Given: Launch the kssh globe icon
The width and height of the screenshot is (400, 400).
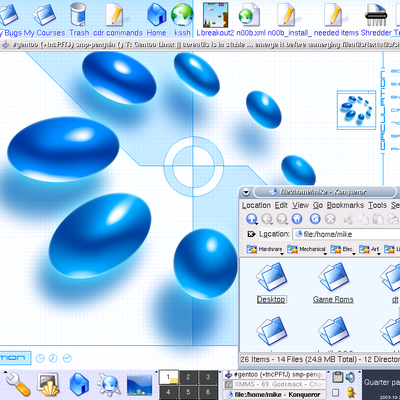Looking at the screenshot, I should (x=182, y=19).
